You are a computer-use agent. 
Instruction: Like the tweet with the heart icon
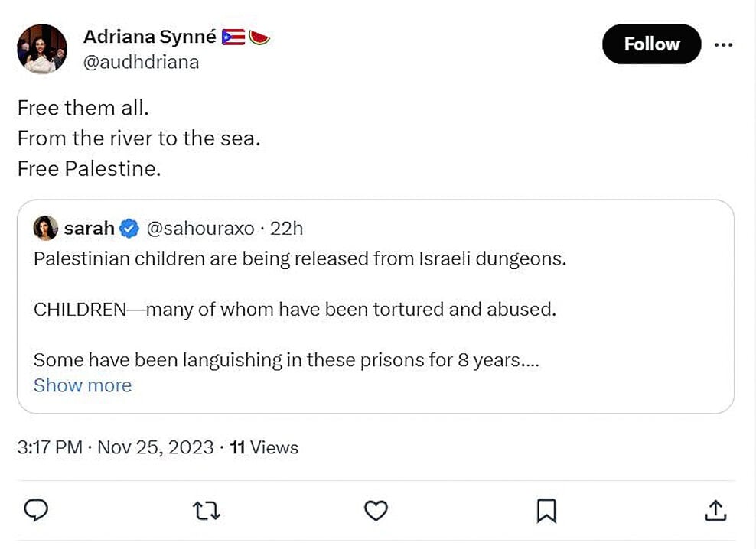click(x=375, y=510)
